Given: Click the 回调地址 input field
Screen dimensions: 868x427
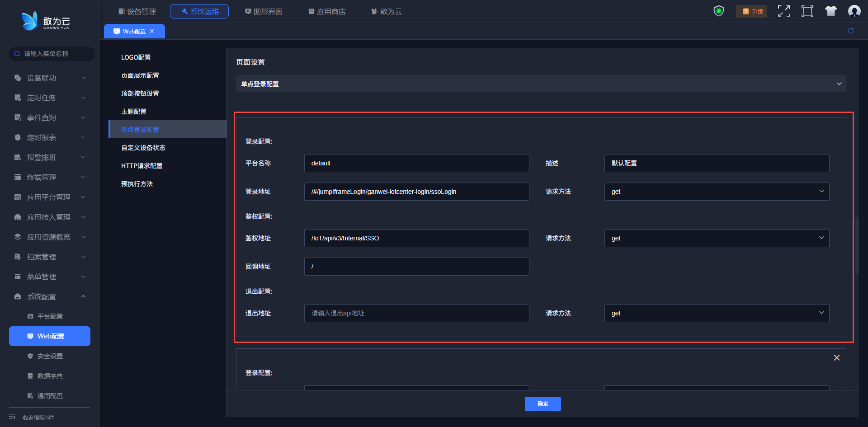Looking at the screenshot, I should [x=416, y=267].
